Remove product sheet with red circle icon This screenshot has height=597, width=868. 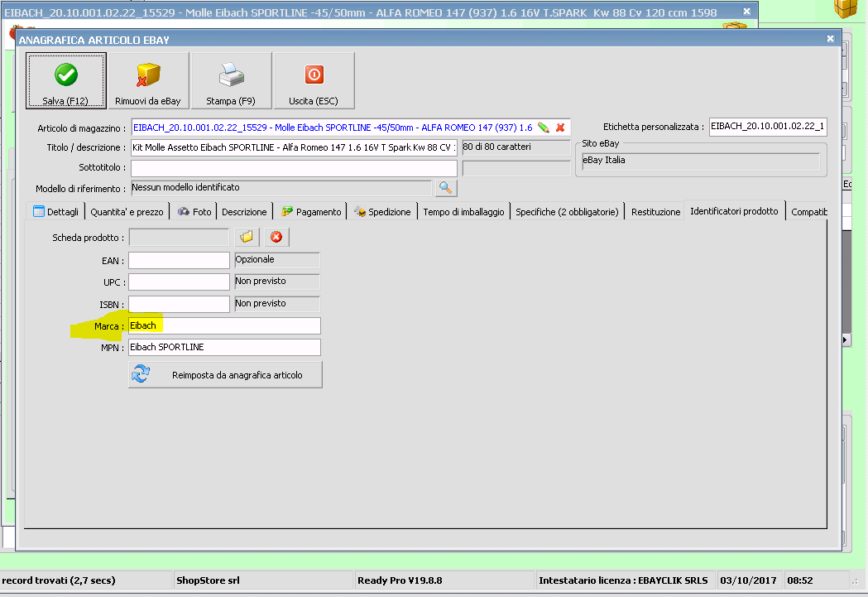point(276,238)
